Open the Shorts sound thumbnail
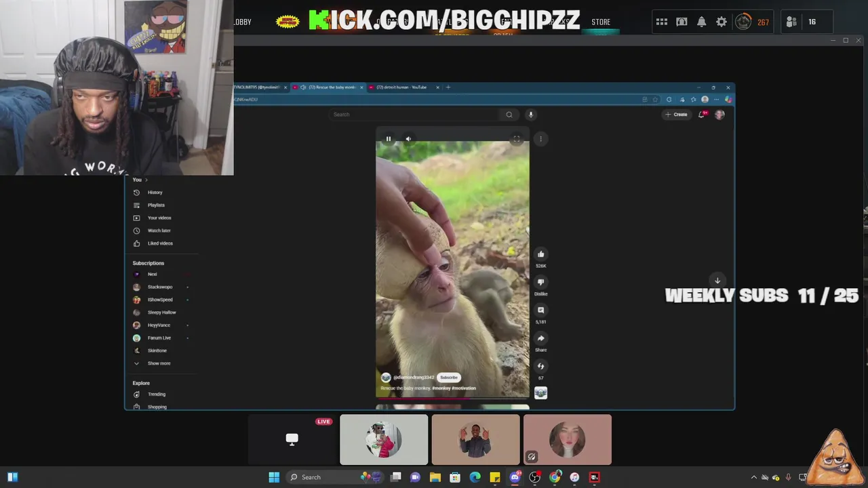This screenshot has width=868, height=488. [540, 392]
